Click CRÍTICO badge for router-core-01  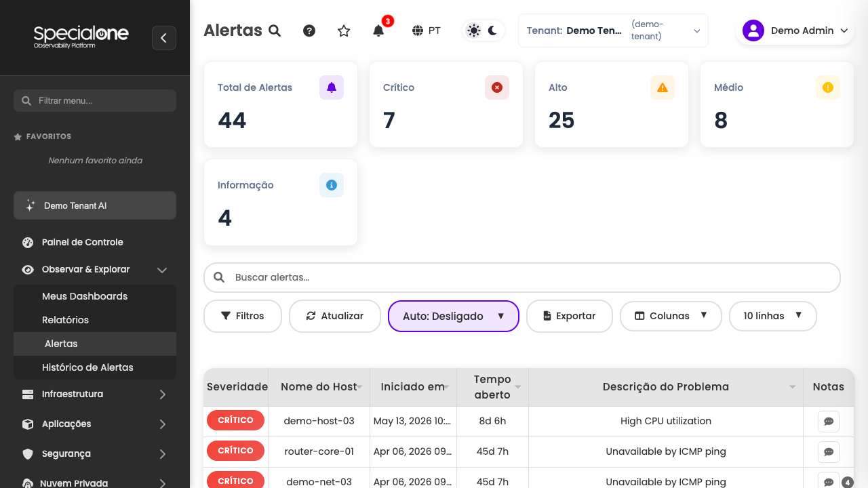tap(236, 451)
